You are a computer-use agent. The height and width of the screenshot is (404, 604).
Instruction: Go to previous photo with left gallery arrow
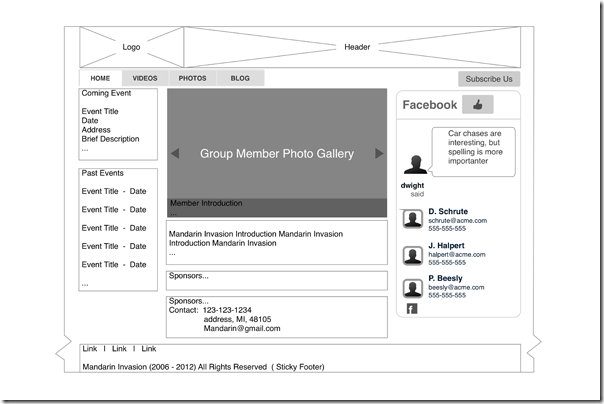(x=175, y=153)
